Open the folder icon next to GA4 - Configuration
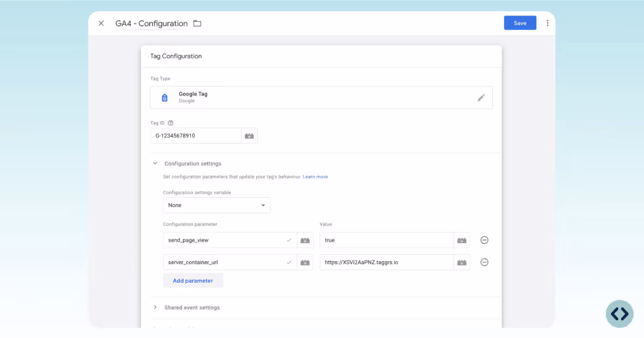The height and width of the screenshot is (338, 644). click(197, 23)
